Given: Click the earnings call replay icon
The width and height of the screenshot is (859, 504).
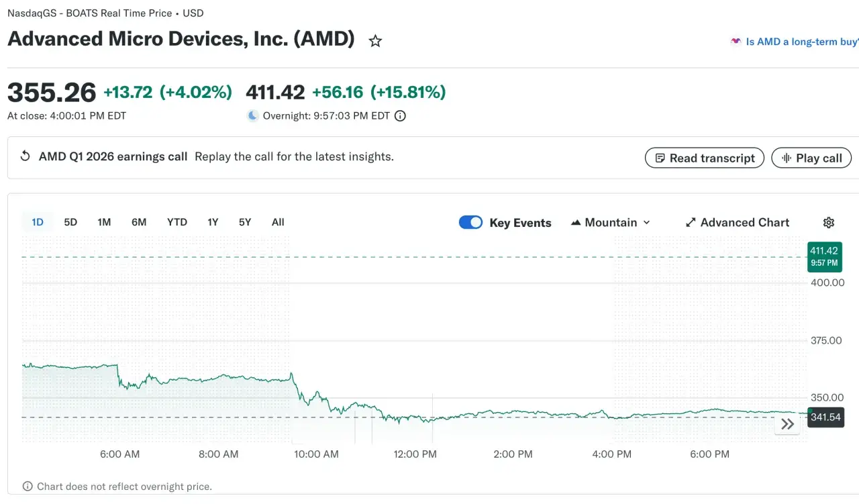Looking at the screenshot, I should click(25, 156).
